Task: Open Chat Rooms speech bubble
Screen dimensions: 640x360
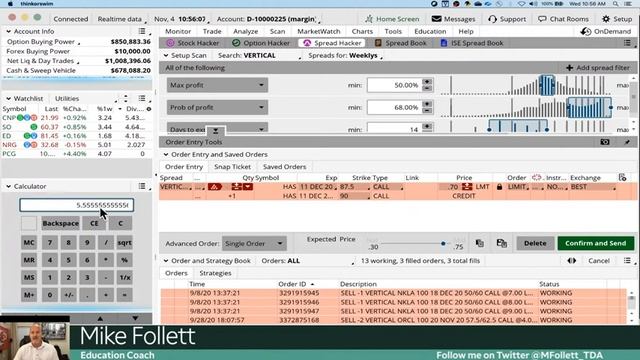Action: coord(542,19)
